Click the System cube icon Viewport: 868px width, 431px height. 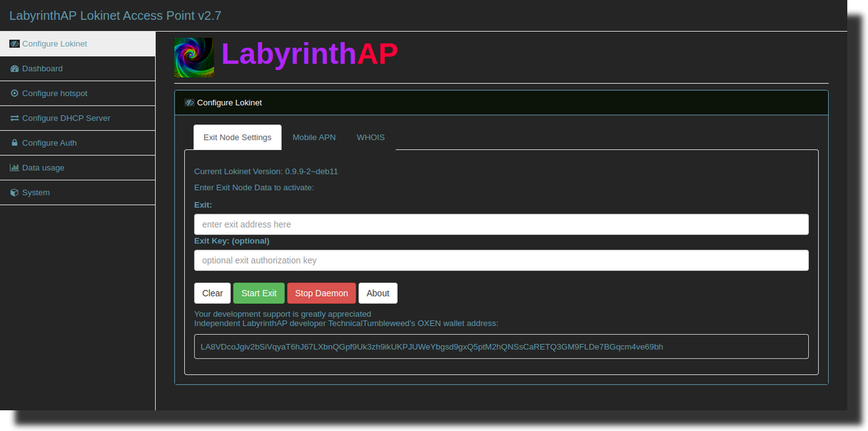click(14, 192)
